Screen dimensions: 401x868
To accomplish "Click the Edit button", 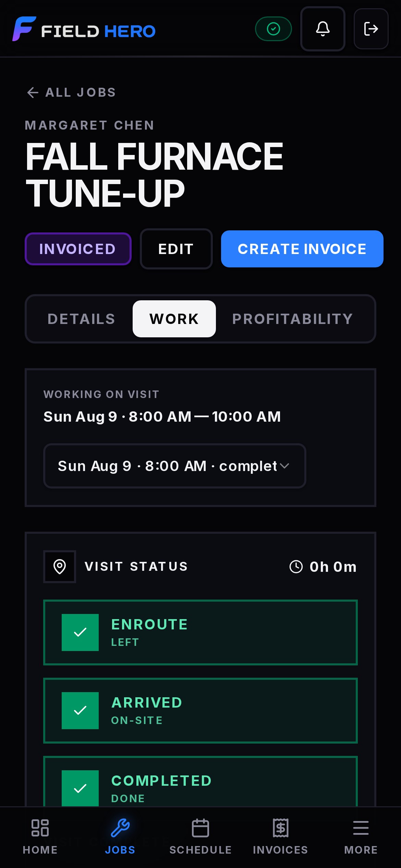I will pos(176,249).
